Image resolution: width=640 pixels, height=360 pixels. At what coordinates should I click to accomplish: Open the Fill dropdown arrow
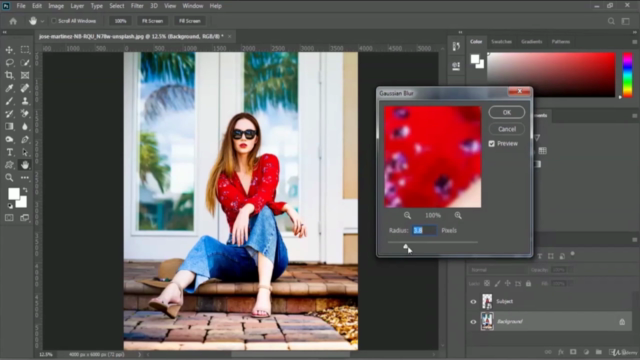pyautogui.click(x=571, y=283)
